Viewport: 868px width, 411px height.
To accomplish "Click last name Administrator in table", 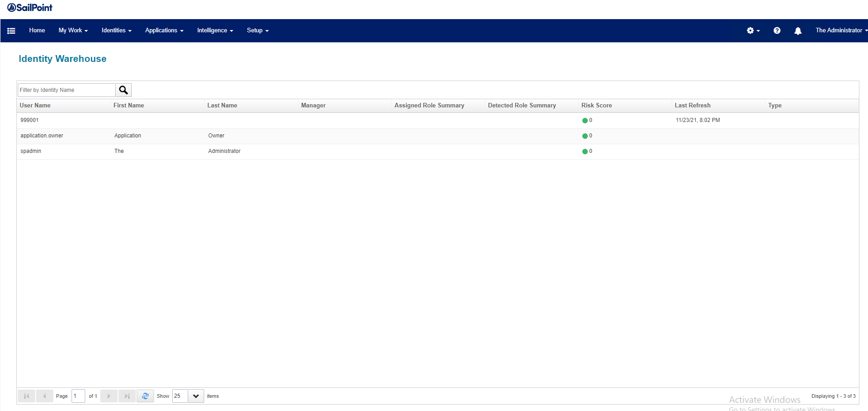I will click(224, 151).
